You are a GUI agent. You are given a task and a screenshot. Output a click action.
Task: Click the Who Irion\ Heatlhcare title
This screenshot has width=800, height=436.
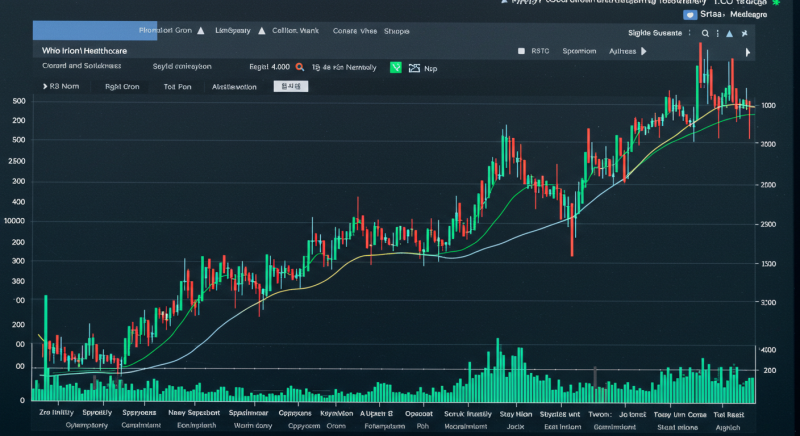tap(84, 50)
